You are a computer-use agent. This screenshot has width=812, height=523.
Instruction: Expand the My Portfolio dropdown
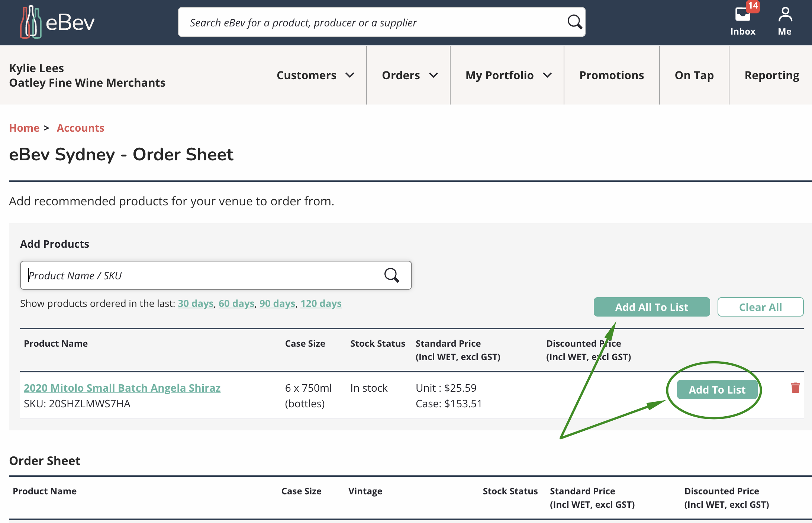tap(508, 76)
